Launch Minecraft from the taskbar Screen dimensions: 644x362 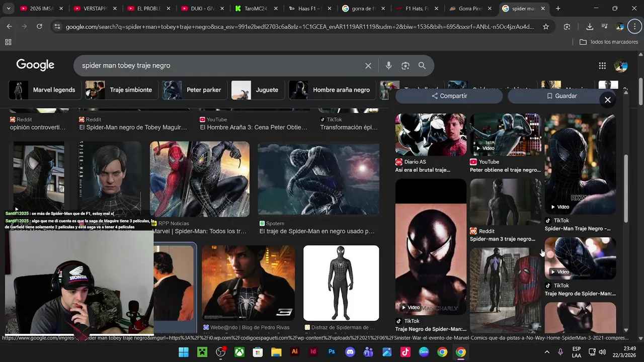[x=202, y=352]
